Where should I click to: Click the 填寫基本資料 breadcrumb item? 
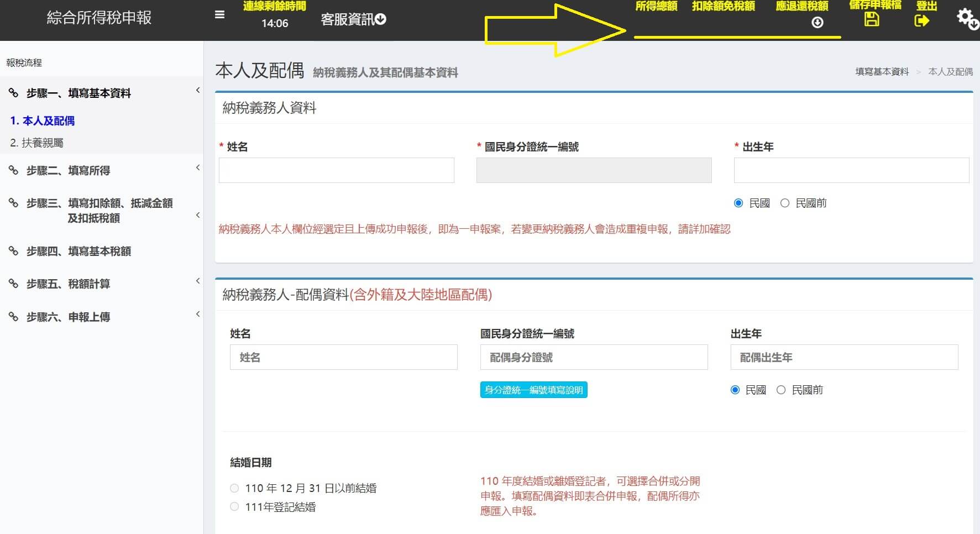(x=881, y=71)
